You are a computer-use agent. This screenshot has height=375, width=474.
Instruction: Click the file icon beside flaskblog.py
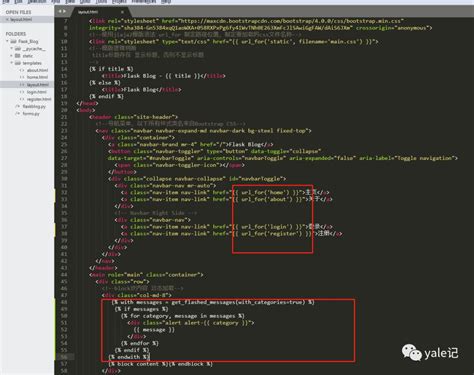tap(18, 106)
